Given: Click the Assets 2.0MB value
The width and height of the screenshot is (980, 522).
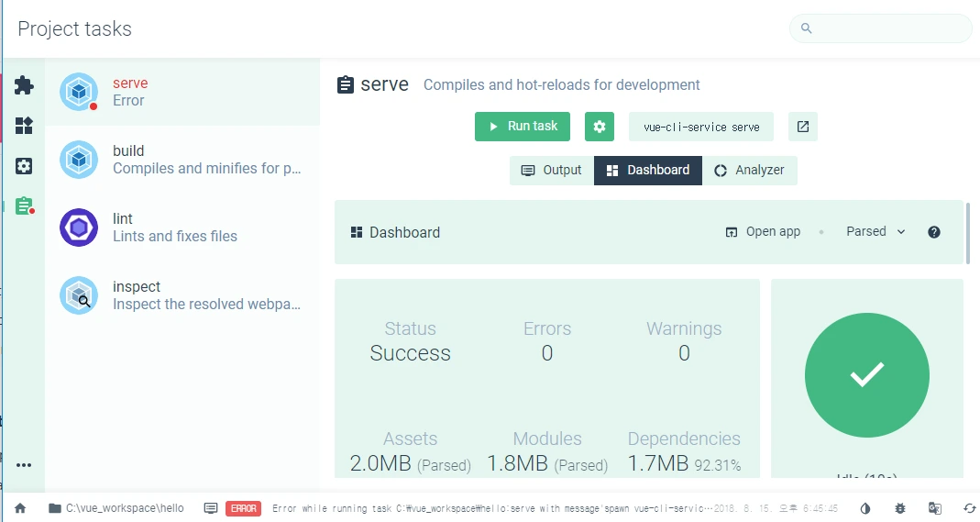Looking at the screenshot, I should (410, 463).
